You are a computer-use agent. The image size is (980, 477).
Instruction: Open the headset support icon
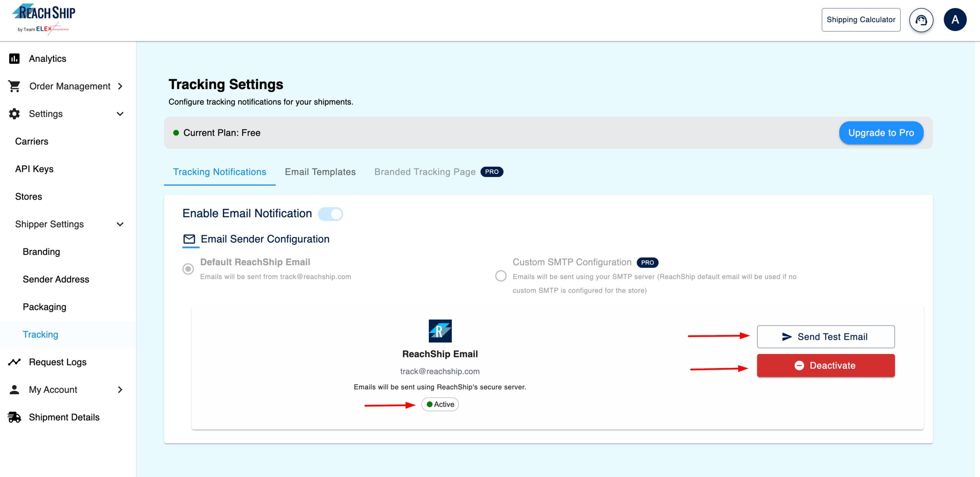921,20
